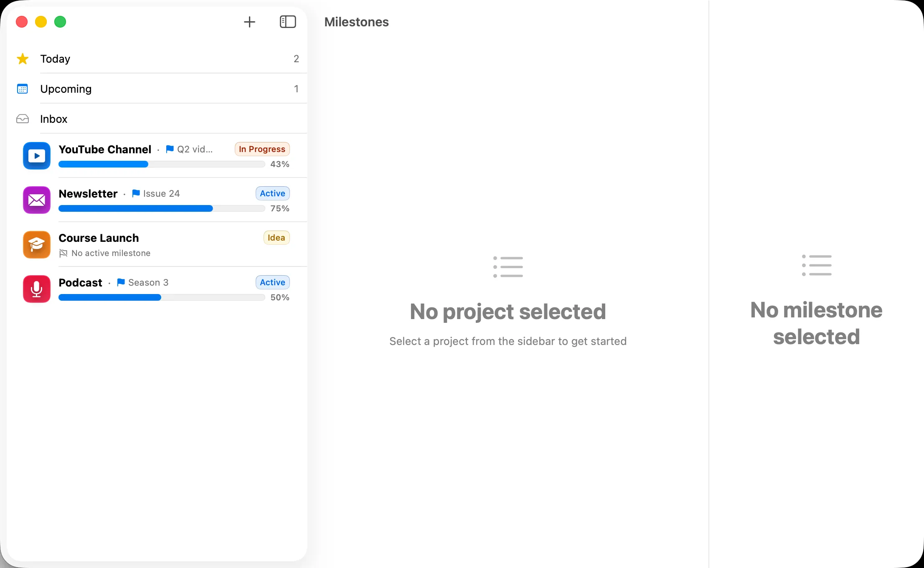Open the Inbox list
Viewport: 924px width, 568px height.
(157, 119)
